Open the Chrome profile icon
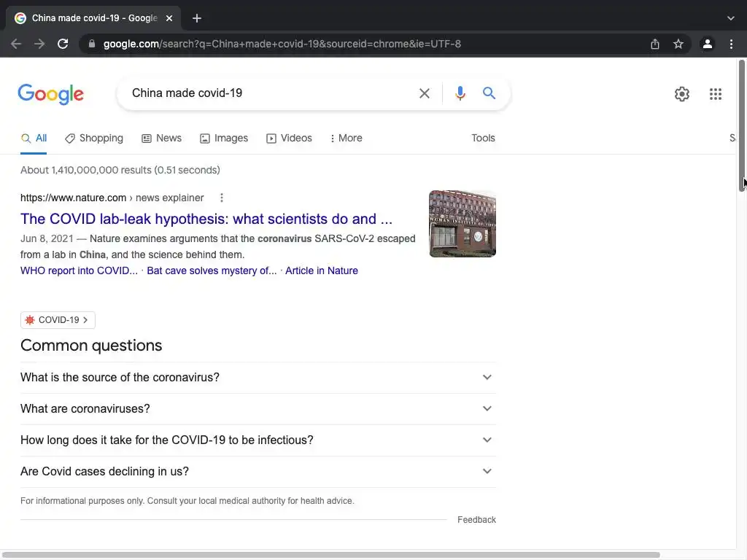The height and width of the screenshot is (560, 747). (708, 44)
